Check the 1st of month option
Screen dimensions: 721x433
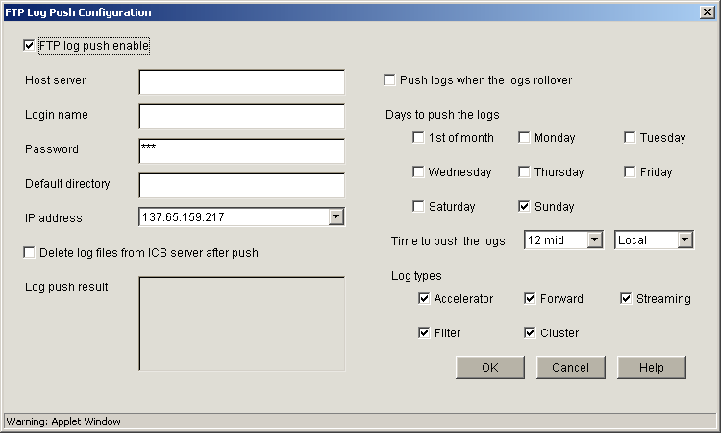418,137
